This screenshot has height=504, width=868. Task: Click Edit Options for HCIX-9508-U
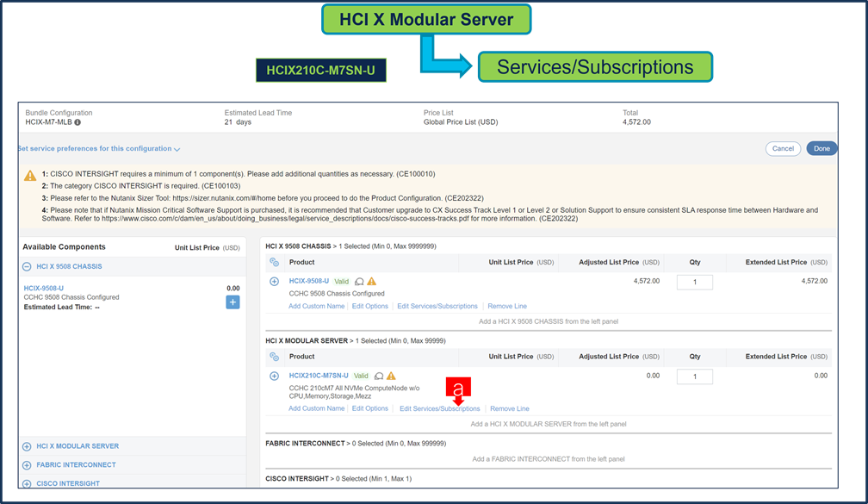pyautogui.click(x=369, y=307)
